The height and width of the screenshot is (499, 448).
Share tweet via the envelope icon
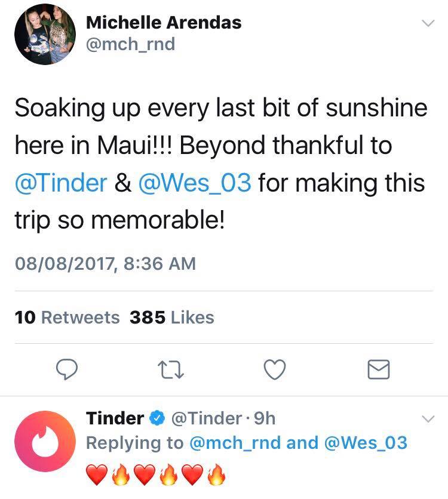pos(378,370)
